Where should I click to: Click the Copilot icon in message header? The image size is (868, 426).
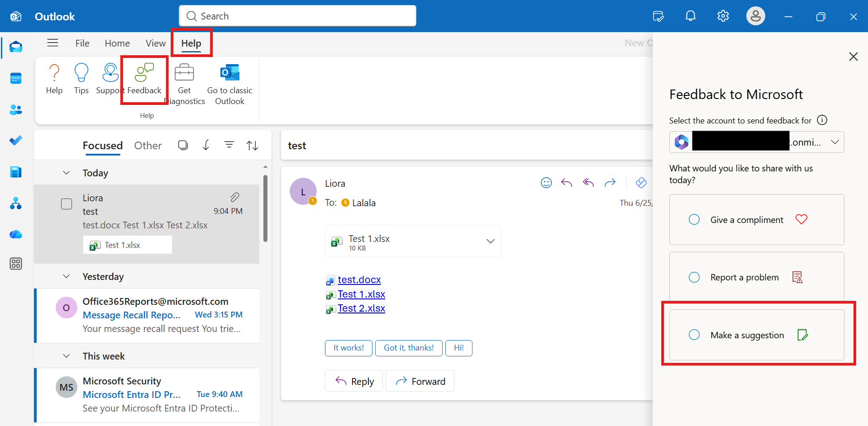pos(641,183)
